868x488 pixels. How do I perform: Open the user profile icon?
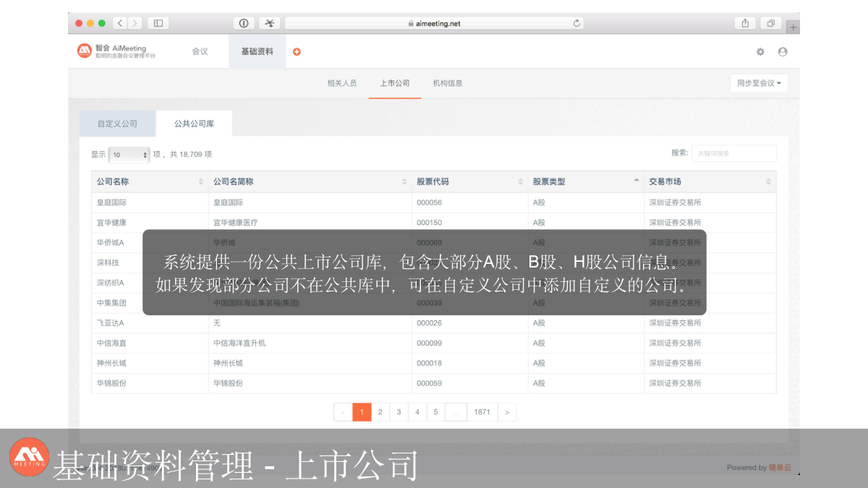coord(783,52)
